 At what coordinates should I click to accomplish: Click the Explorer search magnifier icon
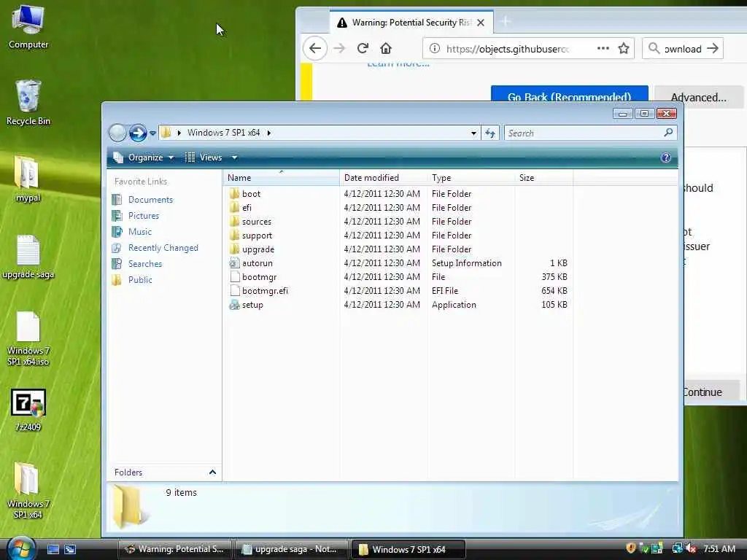pos(668,133)
